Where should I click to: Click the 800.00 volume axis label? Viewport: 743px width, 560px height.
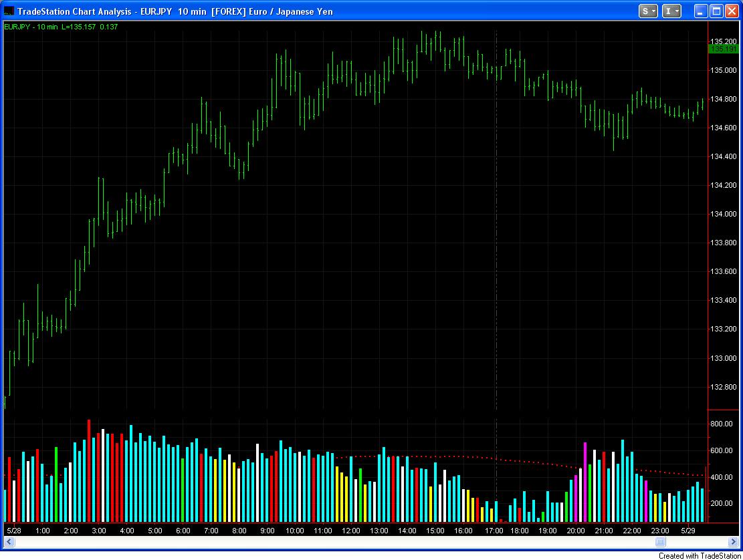pyautogui.click(x=721, y=424)
